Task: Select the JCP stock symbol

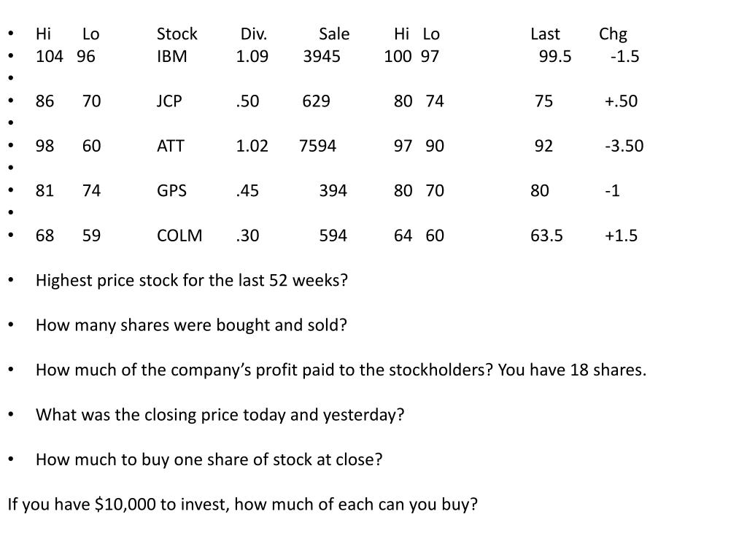Action: [x=169, y=101]
